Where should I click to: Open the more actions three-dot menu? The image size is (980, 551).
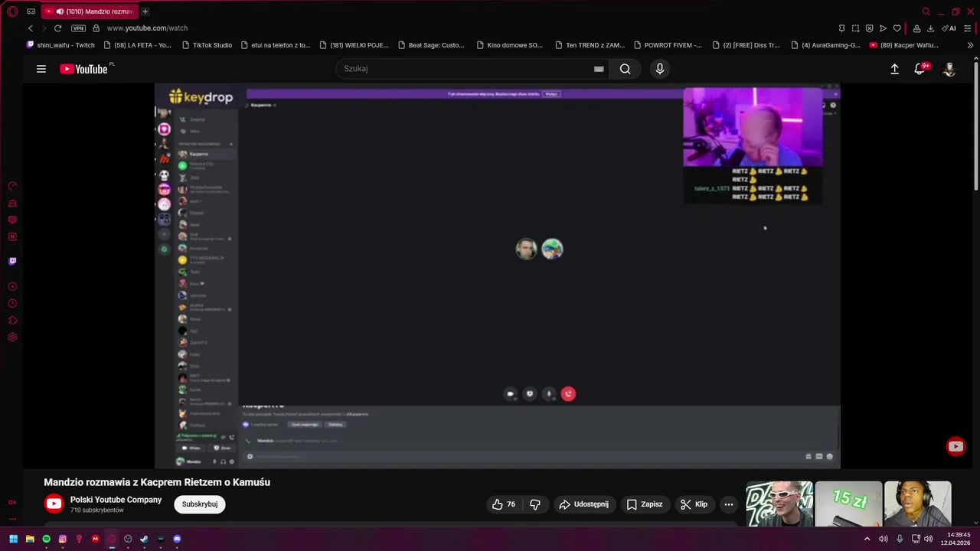click(729, 504)
